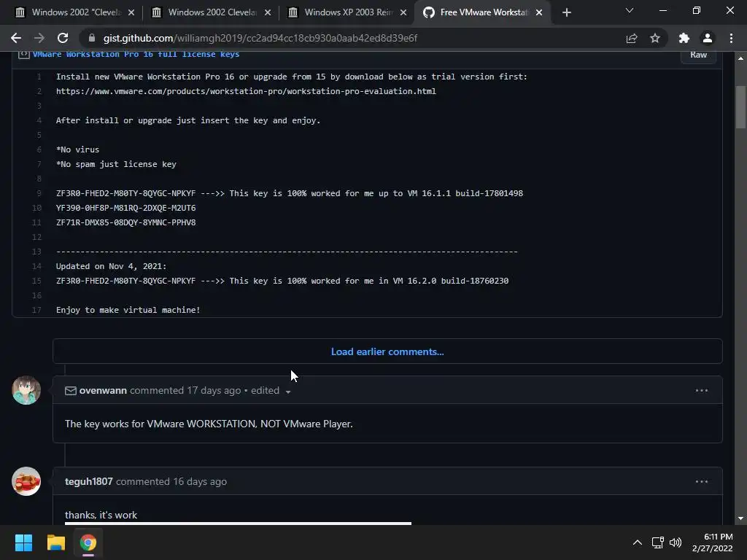Open the '16 days ago' comment timestamp
This screenshot has height=560, width=747.
coord(200,481)
